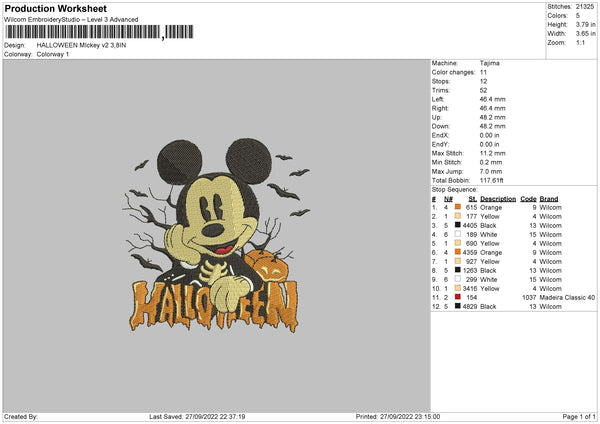
Task: Click the white swatch in stop 4
Action: 457,234
